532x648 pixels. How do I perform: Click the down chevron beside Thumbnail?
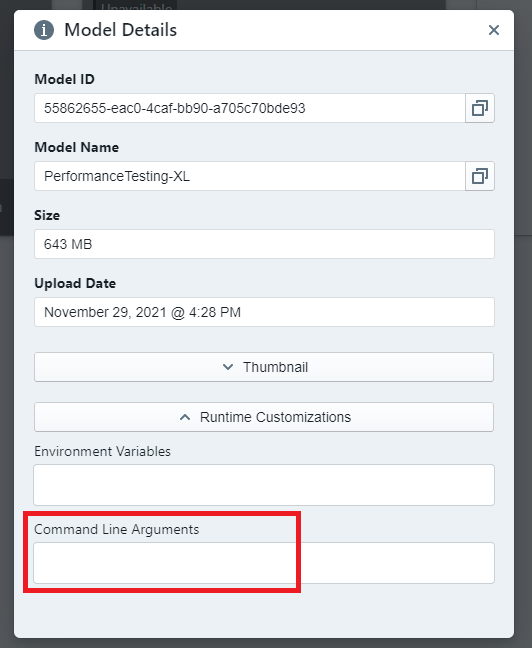[228, 367]
